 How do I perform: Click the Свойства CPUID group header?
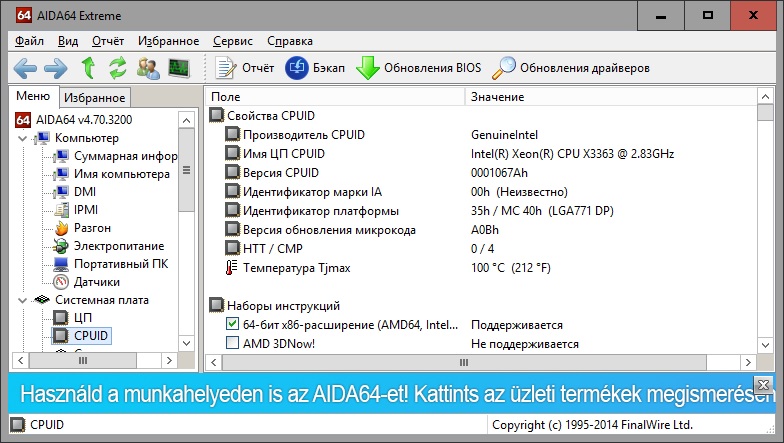click(262, 116)
